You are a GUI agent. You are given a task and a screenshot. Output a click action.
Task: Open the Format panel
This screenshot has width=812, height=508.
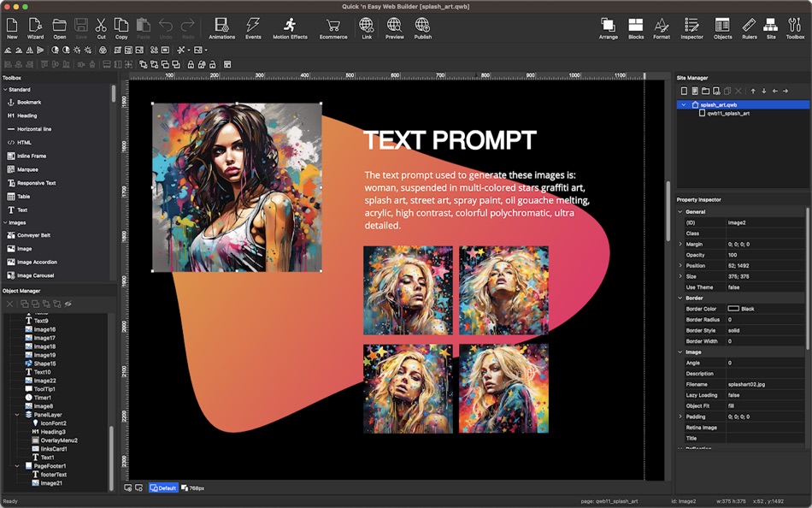click(x=662, y=28)
